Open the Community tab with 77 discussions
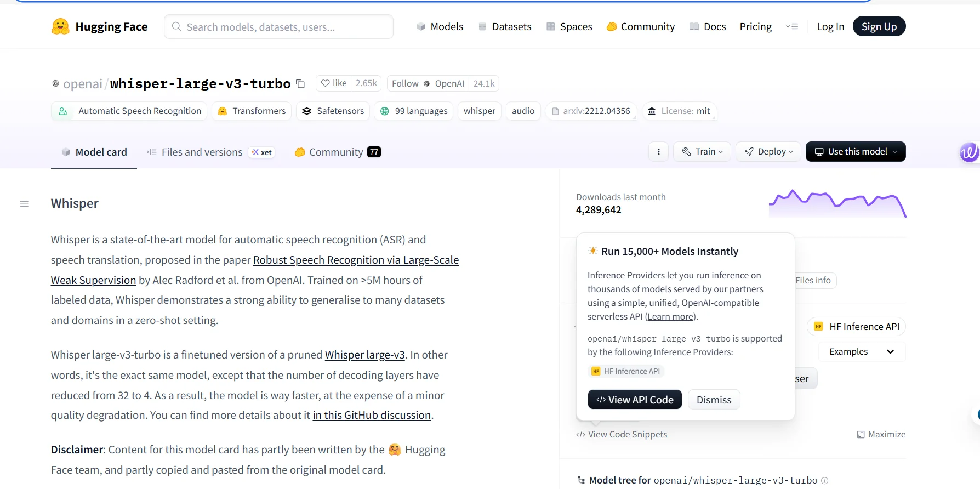980x489 pixels. 337,152
